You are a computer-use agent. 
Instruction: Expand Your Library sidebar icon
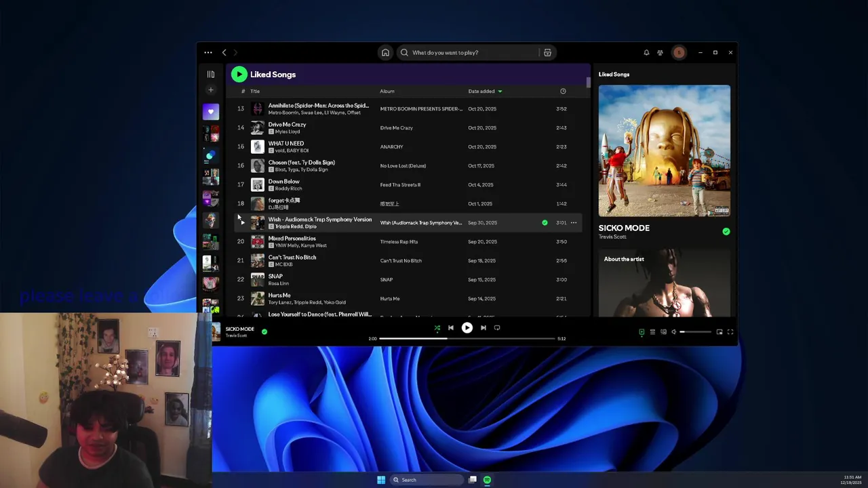(x=211, y=75)
